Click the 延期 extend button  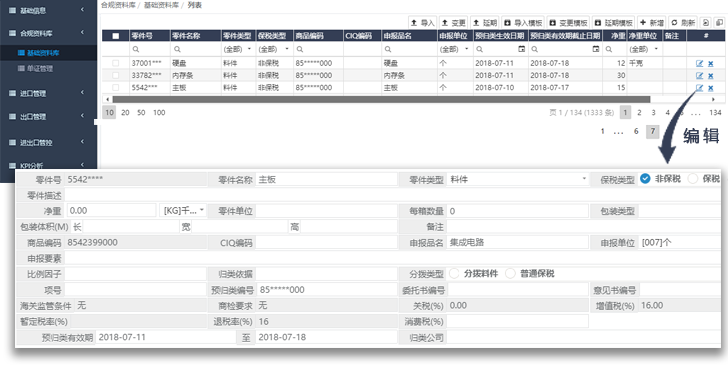click(484, 22)
